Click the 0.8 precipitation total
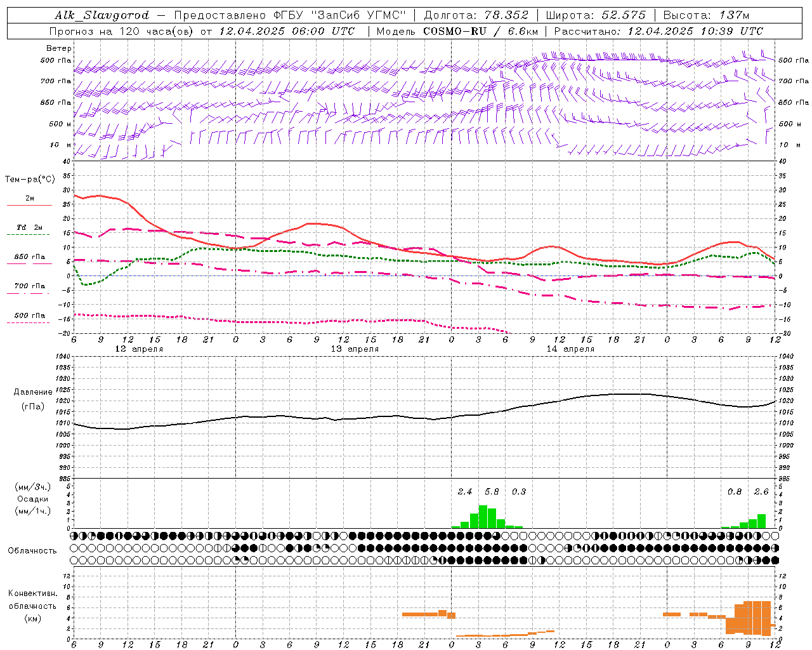This screenshot has height=650, width=812. point(735,491)
